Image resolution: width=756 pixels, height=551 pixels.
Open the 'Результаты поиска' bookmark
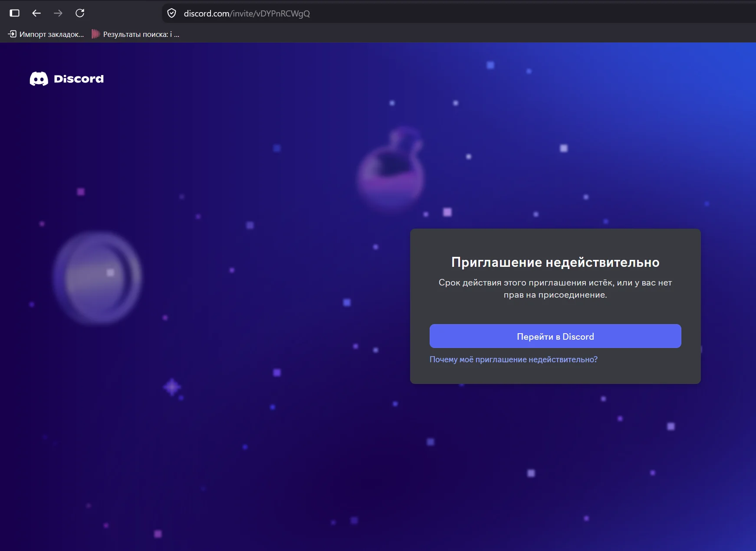(135, 34)
